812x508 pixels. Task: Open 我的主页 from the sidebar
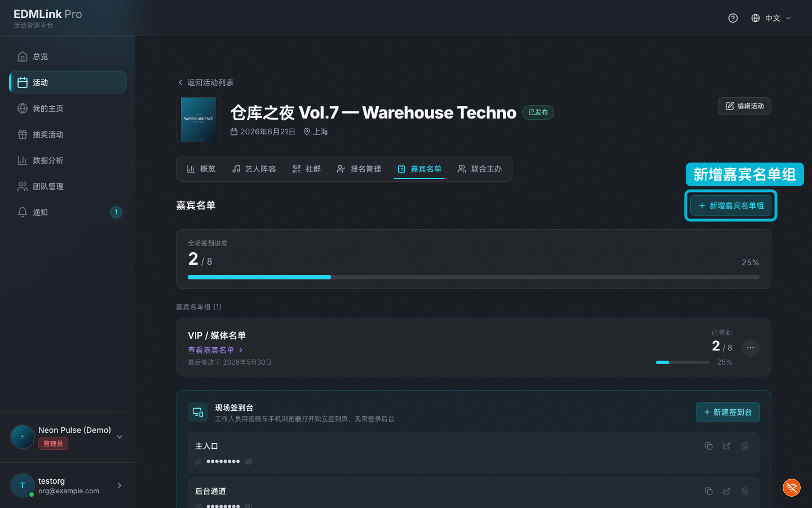coord(68,108)
